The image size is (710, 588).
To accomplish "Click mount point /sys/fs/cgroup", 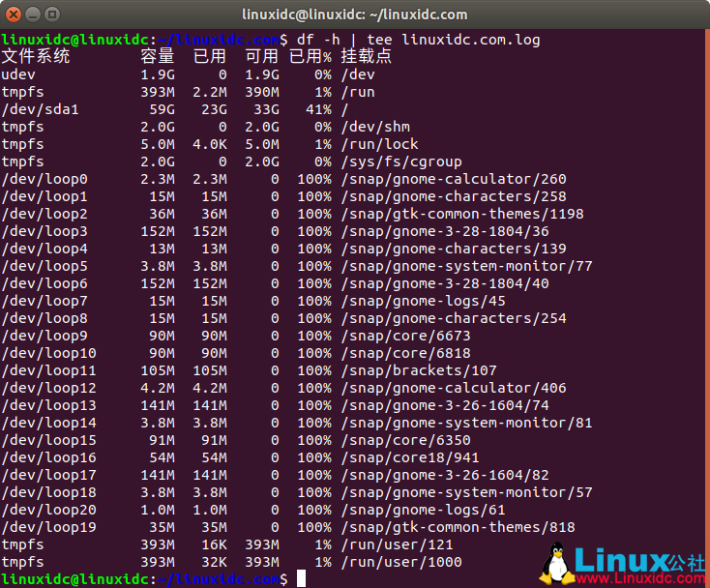I will click(x=401, y=162).
